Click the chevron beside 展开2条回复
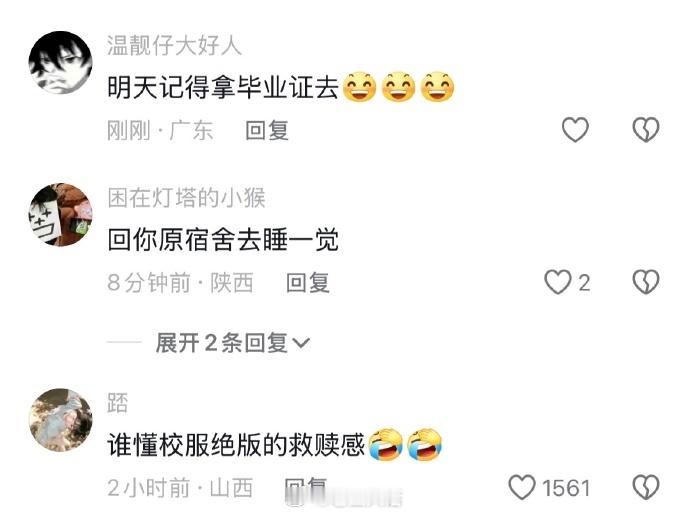Screen dimensions: 690x515 301,343
